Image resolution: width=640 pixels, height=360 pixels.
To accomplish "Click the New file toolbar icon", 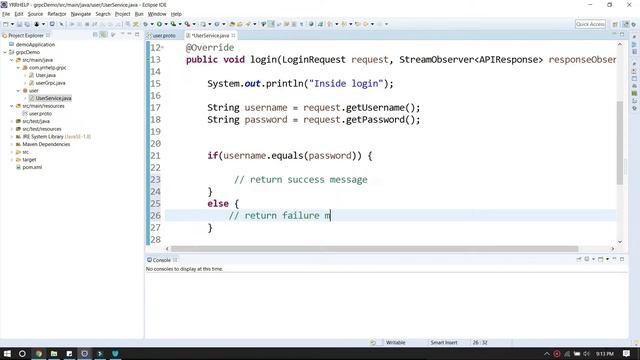I will [5, 24].
